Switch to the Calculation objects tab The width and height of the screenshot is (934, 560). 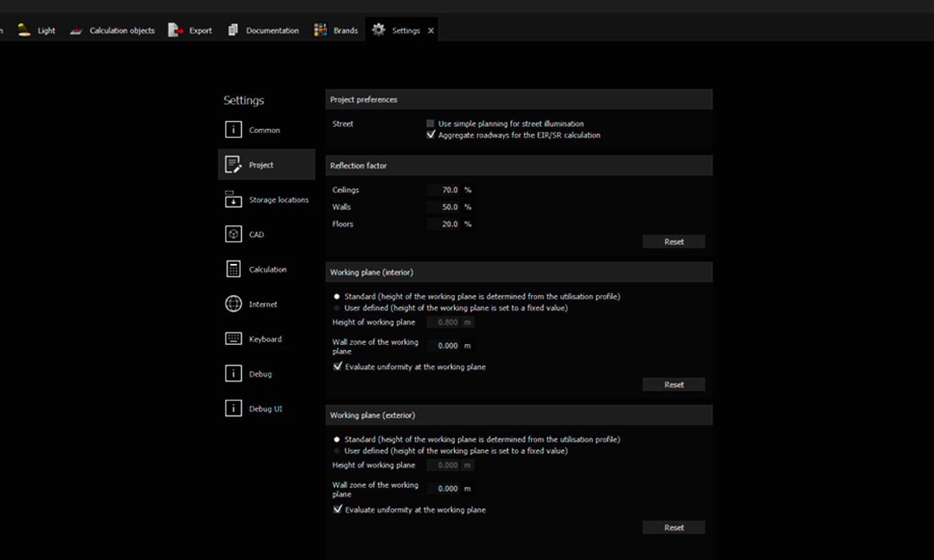[112, 31]
